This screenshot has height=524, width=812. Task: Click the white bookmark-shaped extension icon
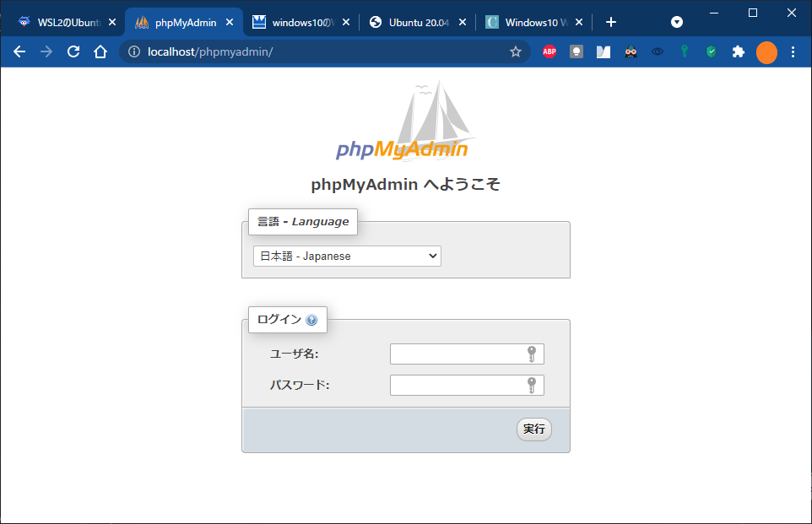click(x=604, y=51)
